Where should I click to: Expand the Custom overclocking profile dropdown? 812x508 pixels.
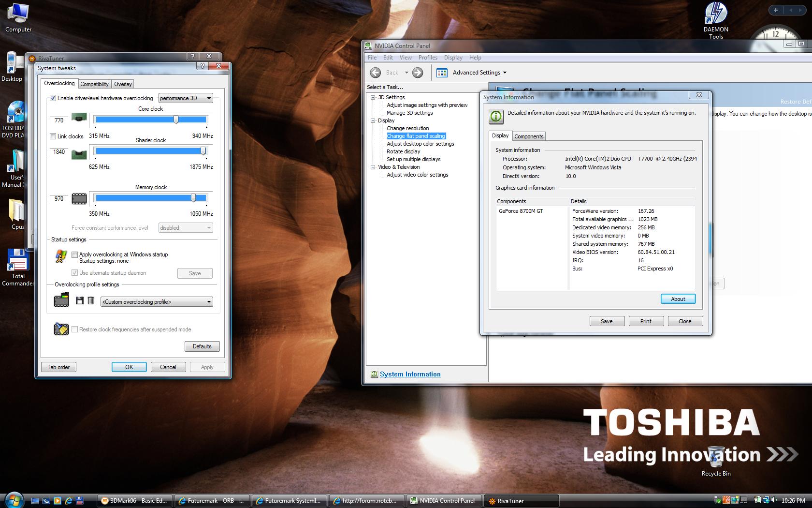[x=157, y=302]
